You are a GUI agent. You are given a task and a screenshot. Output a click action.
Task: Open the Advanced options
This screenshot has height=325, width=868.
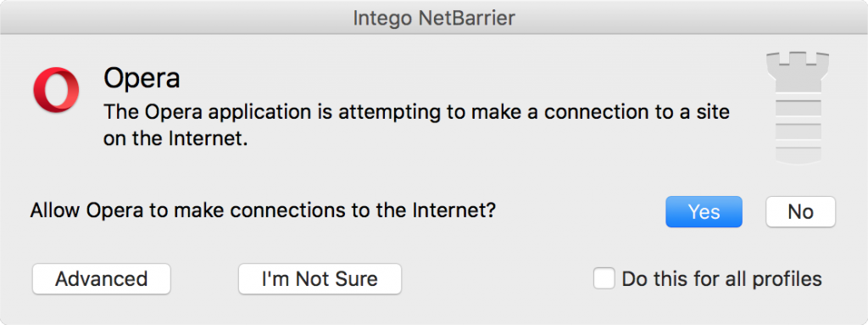(x=102, y=278)
